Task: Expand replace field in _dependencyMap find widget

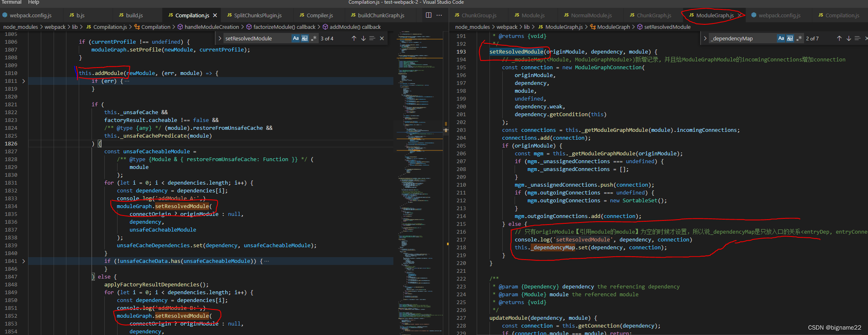Action: [705, 38]
